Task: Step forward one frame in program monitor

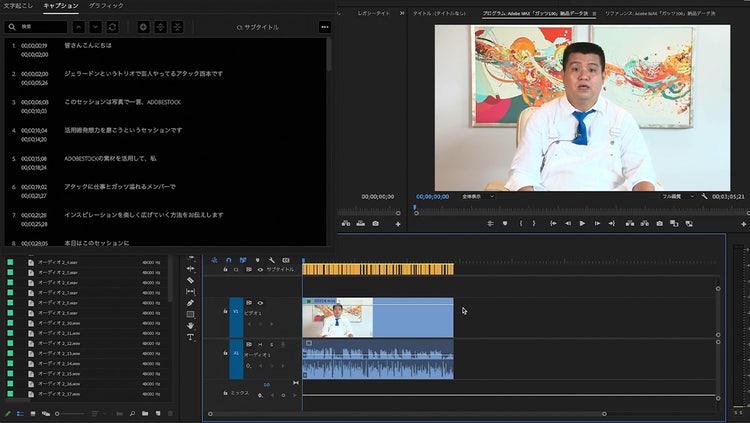Action: point(597,223)
